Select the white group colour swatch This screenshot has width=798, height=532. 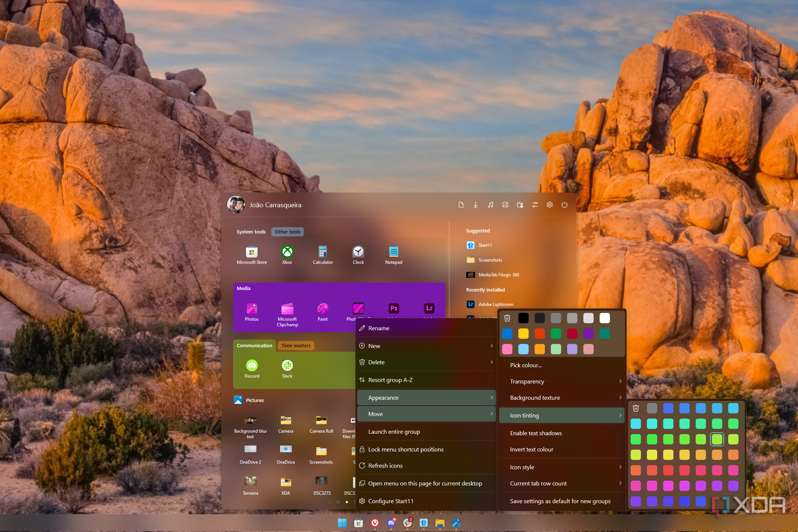[x=605, y=318]
